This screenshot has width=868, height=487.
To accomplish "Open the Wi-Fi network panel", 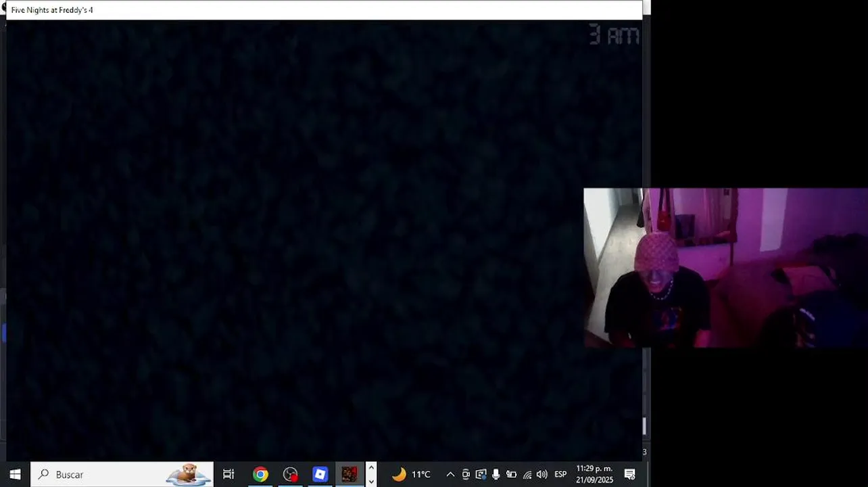I will (x=527, y=474).
